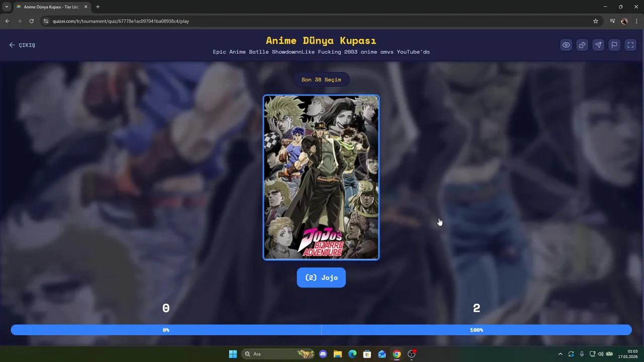Screen dimensions: 644x362
Task: Open the OBS-style app with red badge
Action: [412, 354]
